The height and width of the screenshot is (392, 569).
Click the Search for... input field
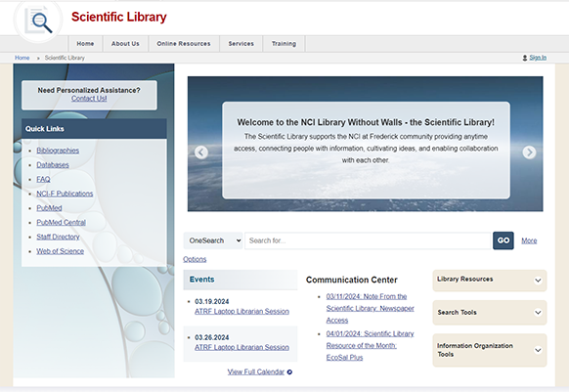[x=368, y=240]
